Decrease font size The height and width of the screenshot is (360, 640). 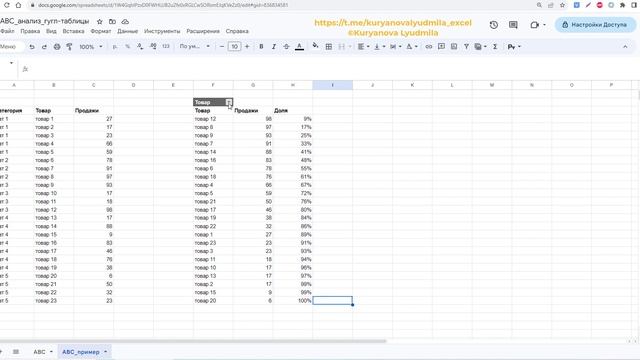[222, 47]
